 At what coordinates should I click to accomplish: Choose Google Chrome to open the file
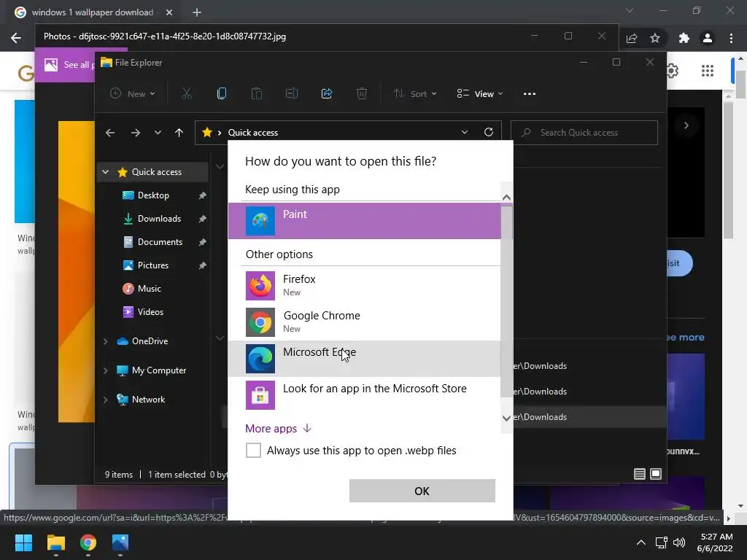(x=365, y=322)
